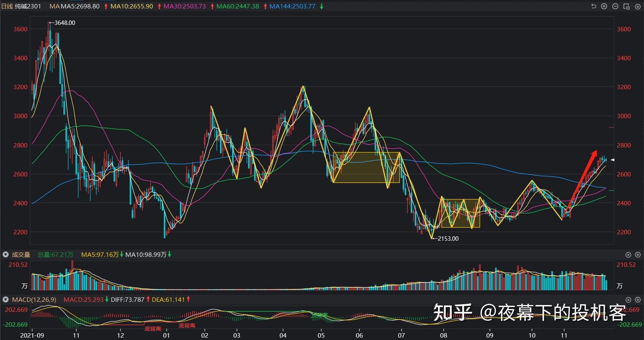Click the white current-price marker on right axis

tap(613, 160)
